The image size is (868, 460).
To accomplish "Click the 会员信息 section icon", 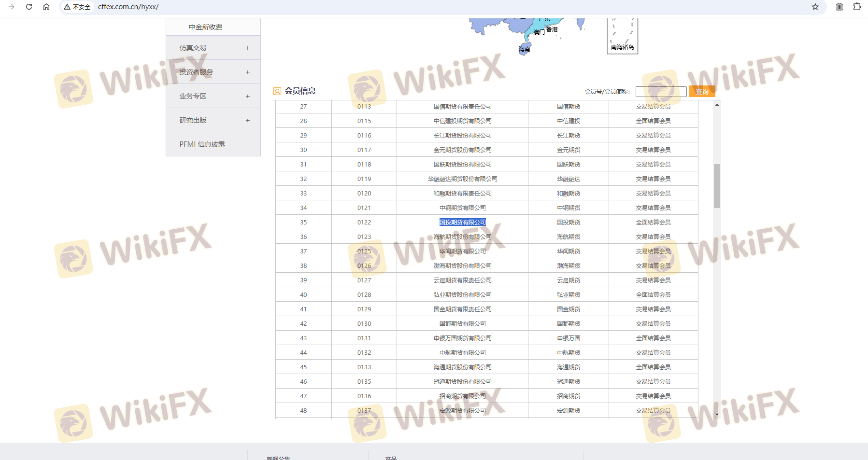I will coord(277,91).
